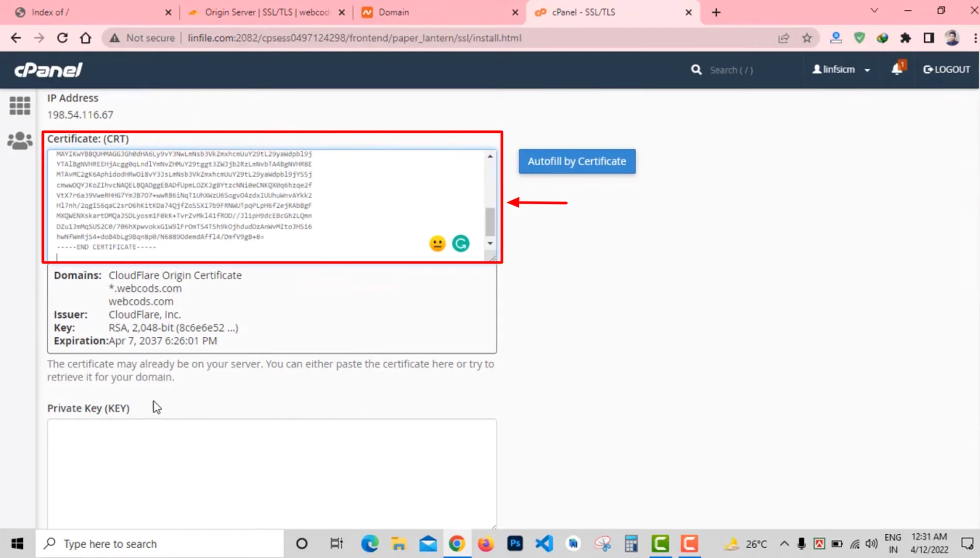Click the 26°C weather widget
The image size is (980, 558).
pos(745,544)
